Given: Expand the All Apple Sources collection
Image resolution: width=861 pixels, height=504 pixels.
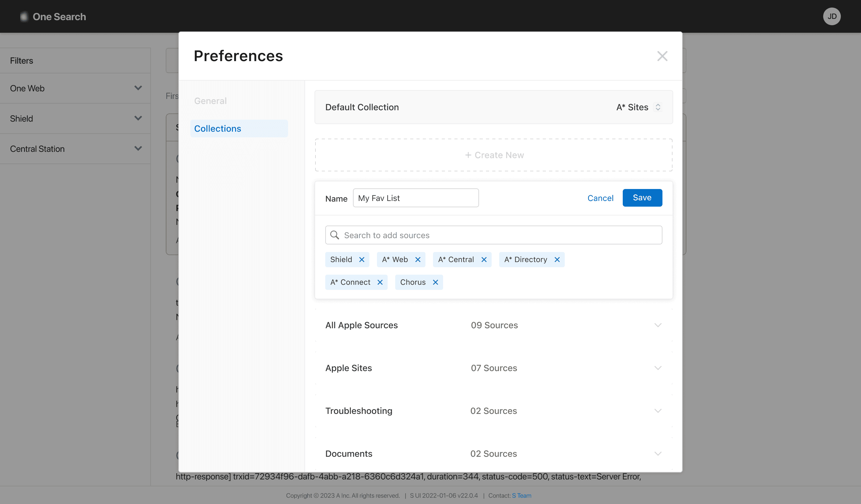Looking at the screenshot, I should click(657, 325).
